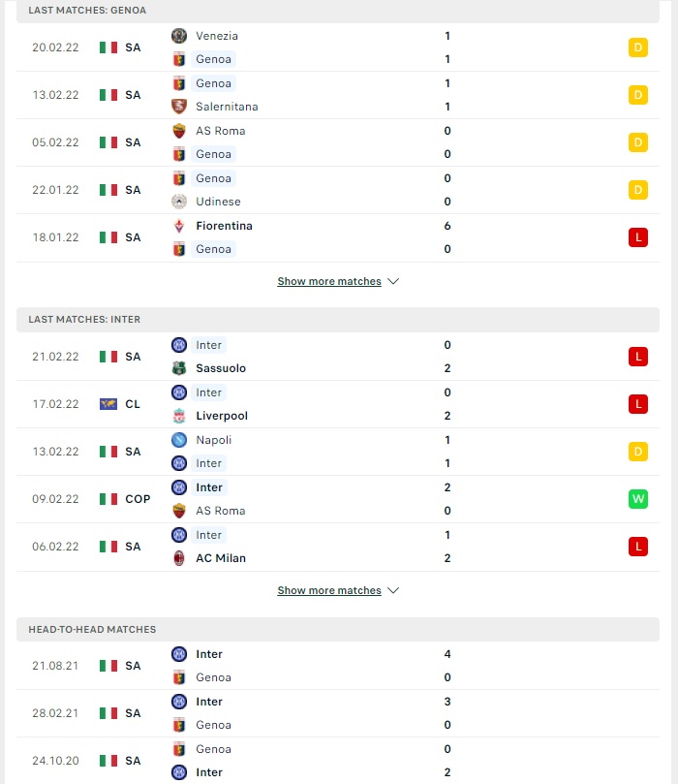
Task: Expand more matches under Inter section
Action: click(x=329, y=590)
